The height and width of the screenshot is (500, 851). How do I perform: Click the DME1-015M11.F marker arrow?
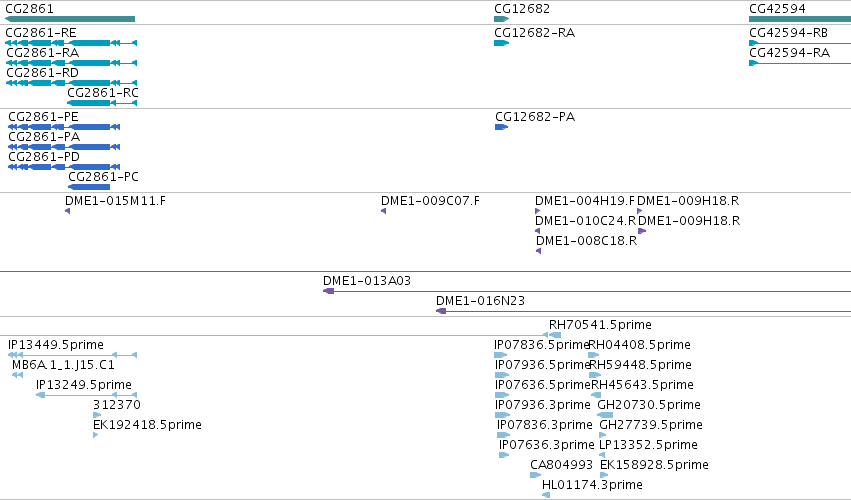point(67,211)
